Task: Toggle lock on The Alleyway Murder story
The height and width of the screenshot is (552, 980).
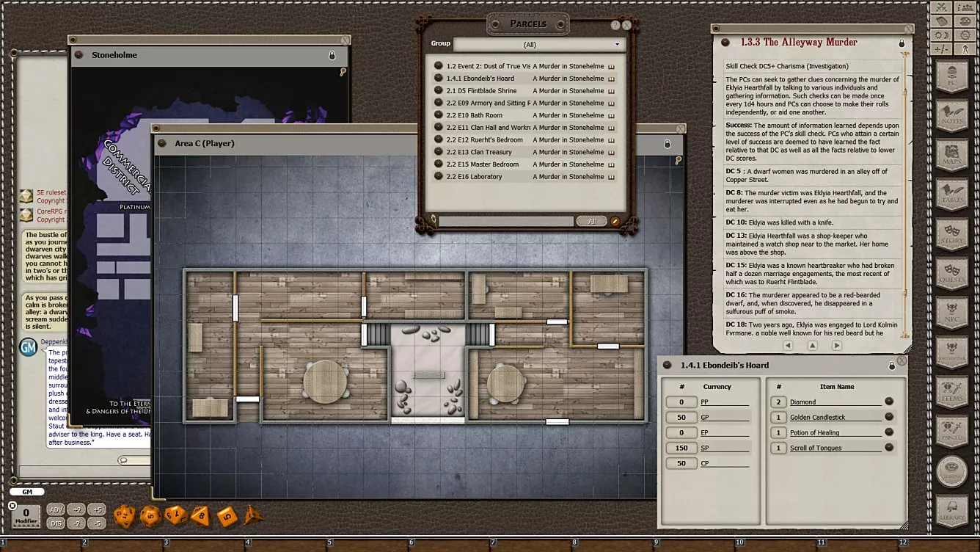Action: (x=902, y=43)
